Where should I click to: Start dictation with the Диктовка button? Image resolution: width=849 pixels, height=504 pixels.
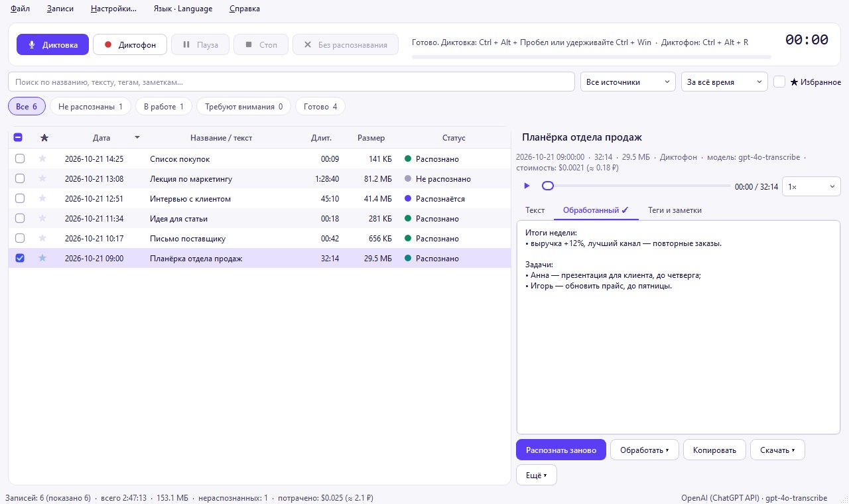point(52,45)
